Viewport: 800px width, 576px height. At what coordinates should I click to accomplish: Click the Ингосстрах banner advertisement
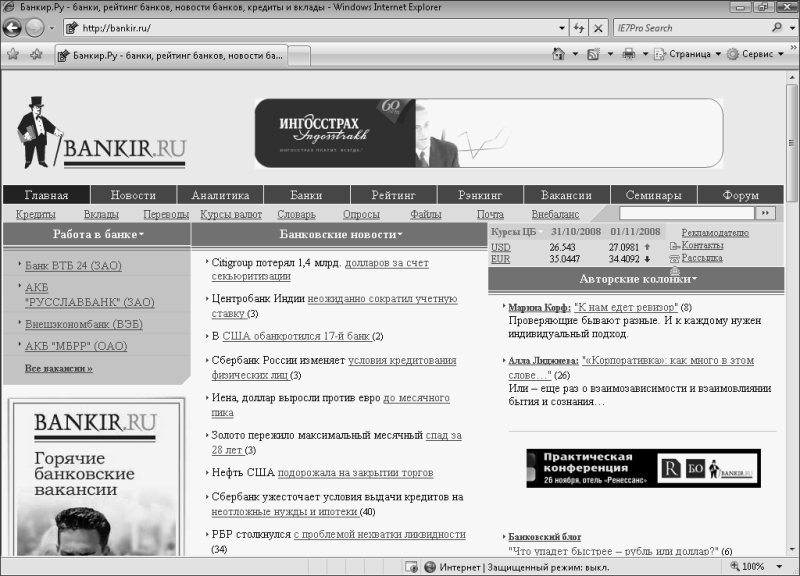[489, 133]
